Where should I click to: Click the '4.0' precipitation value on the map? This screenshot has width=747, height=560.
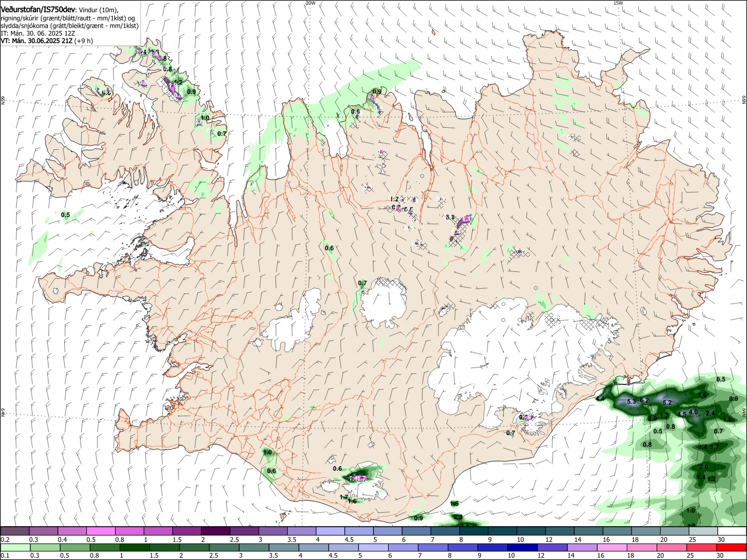693,412
